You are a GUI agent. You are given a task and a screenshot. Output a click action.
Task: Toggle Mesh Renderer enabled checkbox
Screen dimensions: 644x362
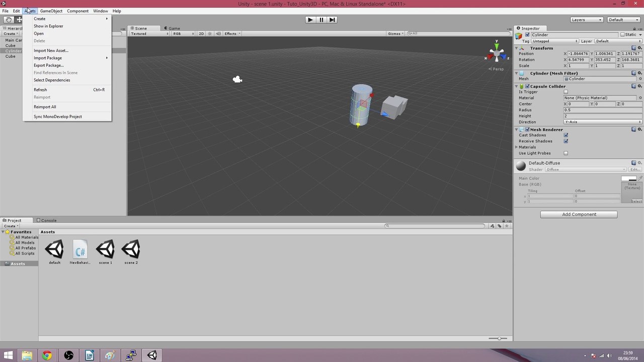pyautogui.click(x=527, y=129)
